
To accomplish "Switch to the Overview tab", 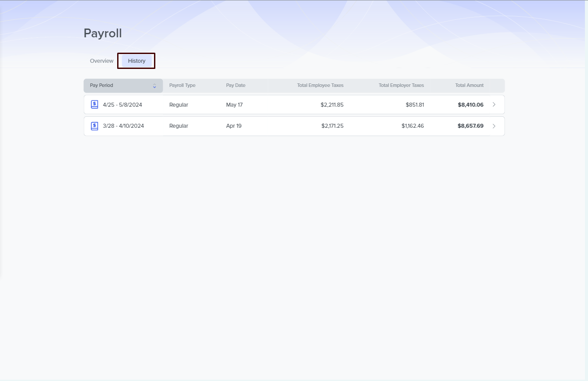I will pos(101,61).
